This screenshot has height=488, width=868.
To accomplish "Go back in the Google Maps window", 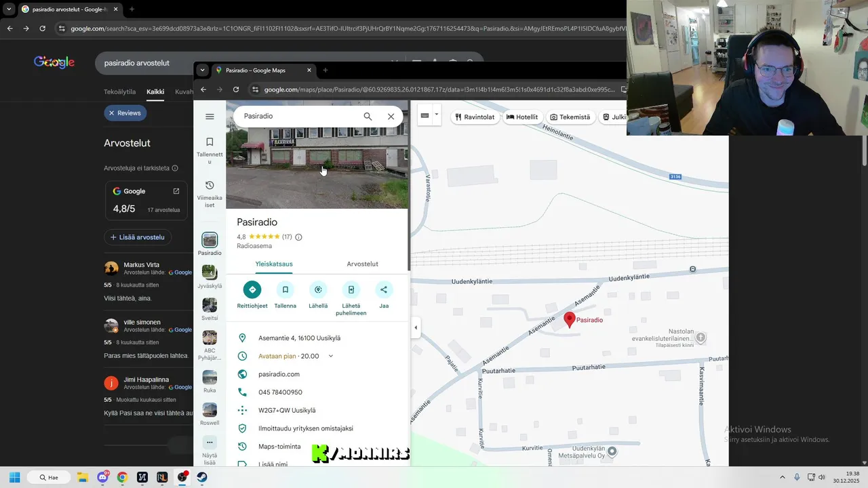I will pyautogui.click(x=203, y=89).
